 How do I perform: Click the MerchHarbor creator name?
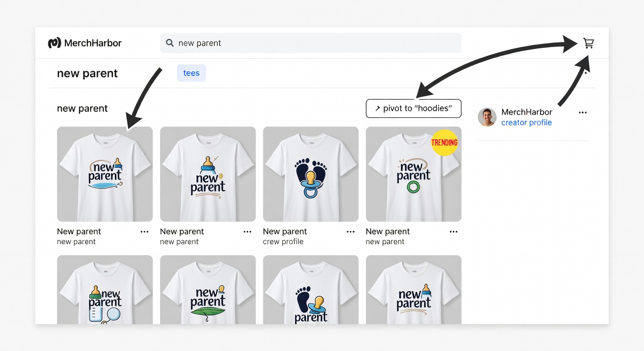[x=526, y=112]
